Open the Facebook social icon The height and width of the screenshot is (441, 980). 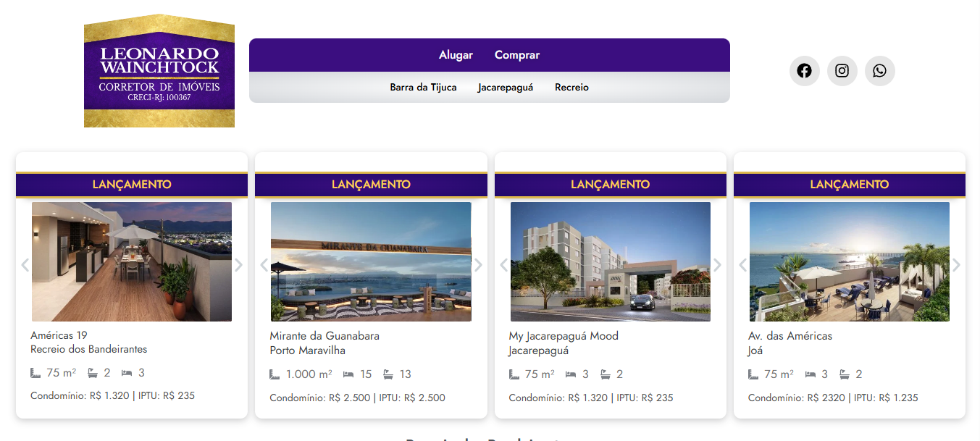pyautogui.click(x=804, y=71)
